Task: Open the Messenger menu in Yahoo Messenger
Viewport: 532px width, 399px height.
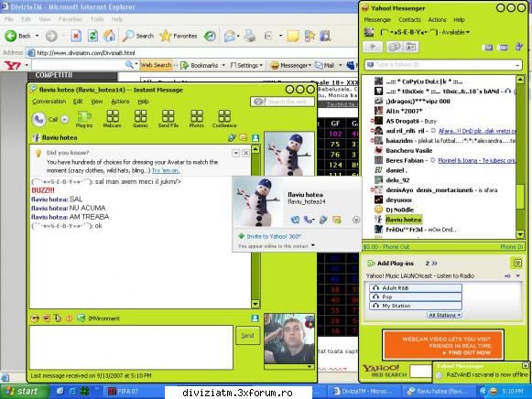Action: coord(377,19)
